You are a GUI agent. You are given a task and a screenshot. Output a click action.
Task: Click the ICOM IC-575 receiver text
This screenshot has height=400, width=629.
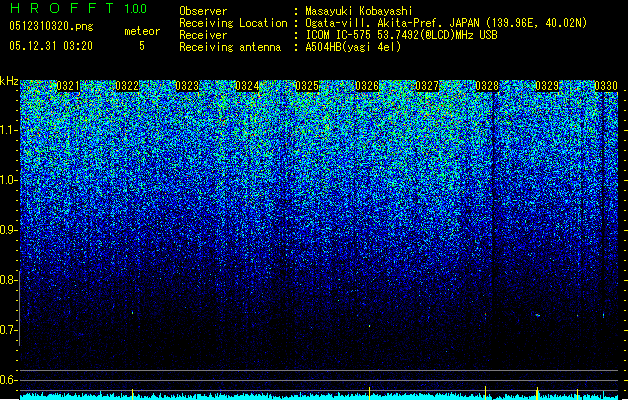tap(401, 35)
